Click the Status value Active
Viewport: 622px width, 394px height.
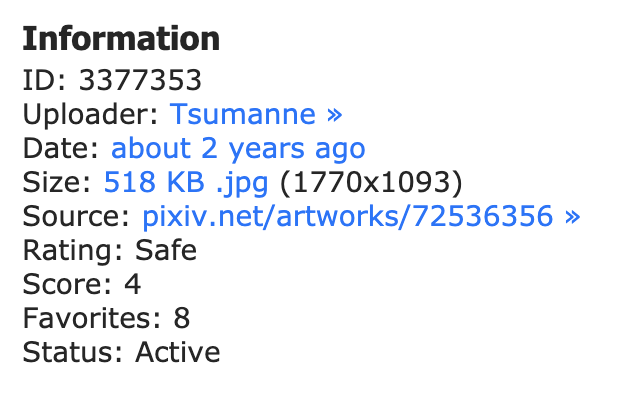click(178, 352)
